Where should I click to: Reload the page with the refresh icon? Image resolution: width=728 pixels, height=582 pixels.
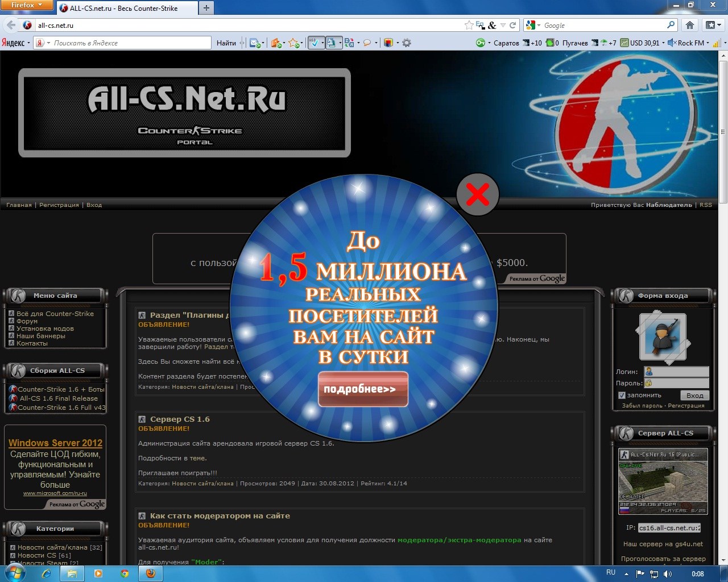512,25
